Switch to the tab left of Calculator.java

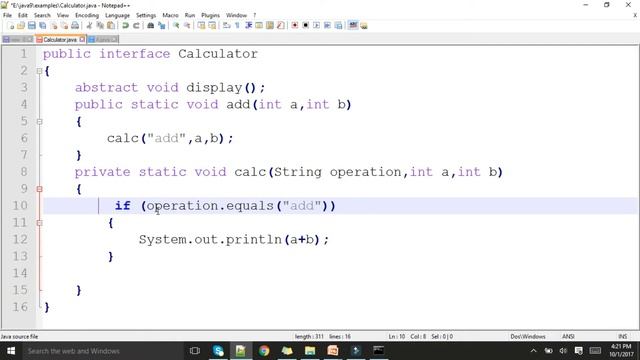[18, 40]
